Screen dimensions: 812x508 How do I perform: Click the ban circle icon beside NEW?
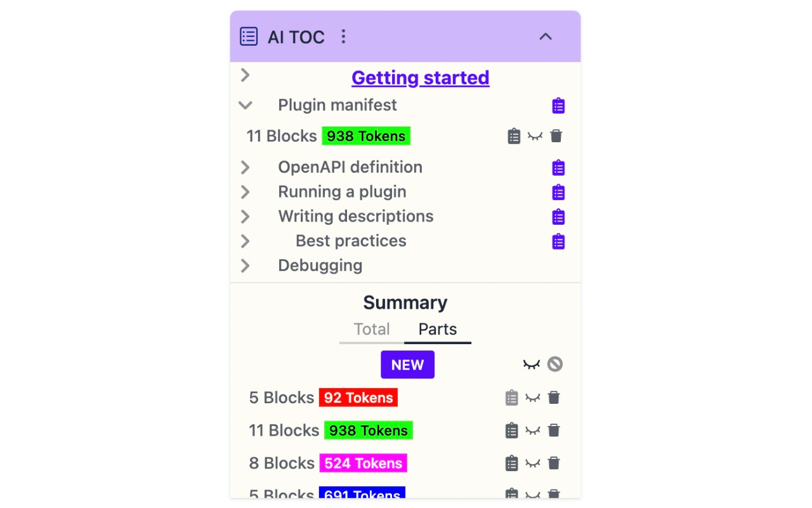(x=555, y=364)
